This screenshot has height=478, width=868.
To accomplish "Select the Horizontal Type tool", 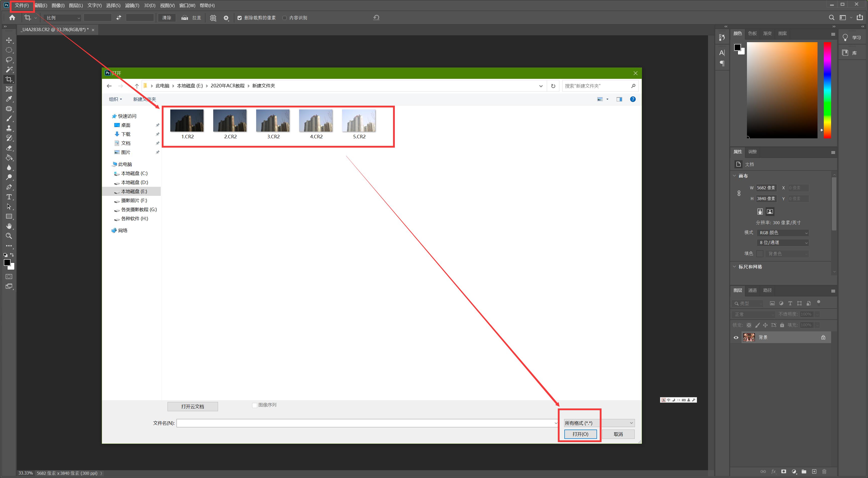I will pos(9,197).
